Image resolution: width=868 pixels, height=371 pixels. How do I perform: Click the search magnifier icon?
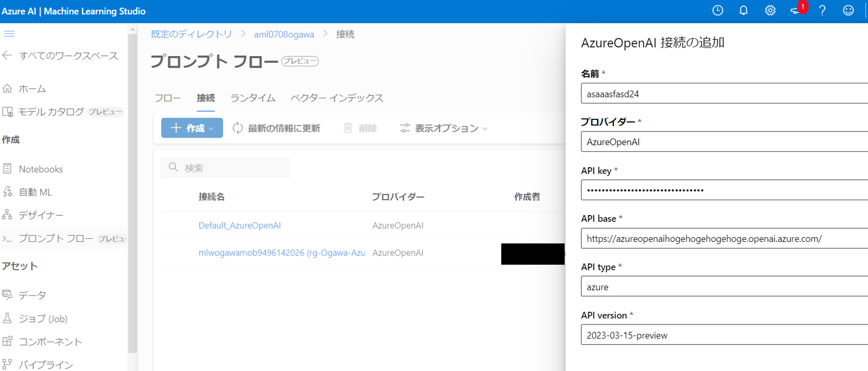[173, 167]
